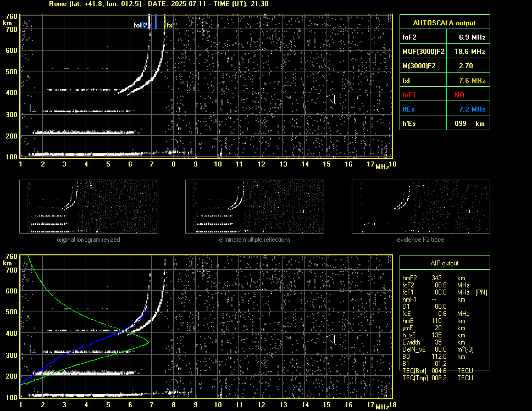Image resolution: width=532 pixels, height=411 pixels.
Task: Click the 'Ewidth' label
Action: point(411,342)
